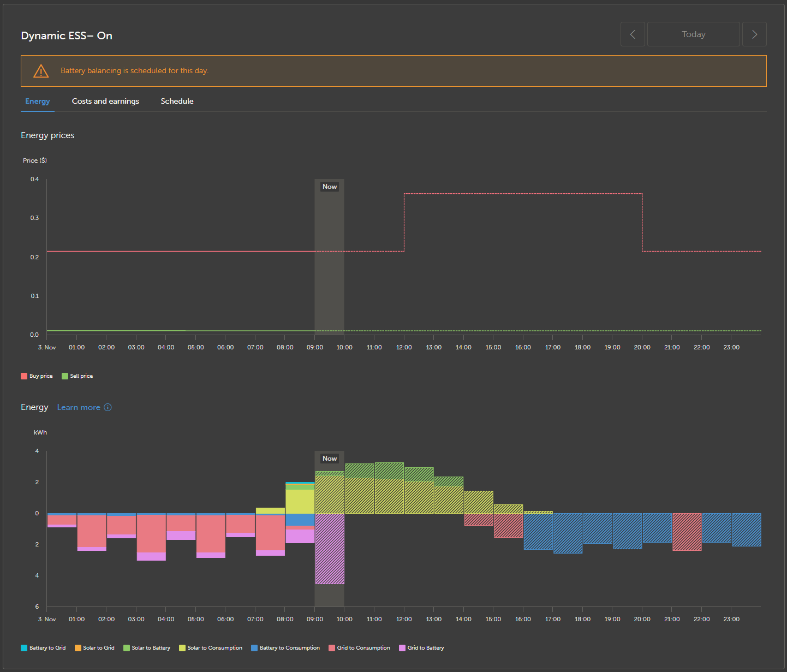Click the info icon beside Learn more
This screenshot has height=672, width=787.
point(108,407)
